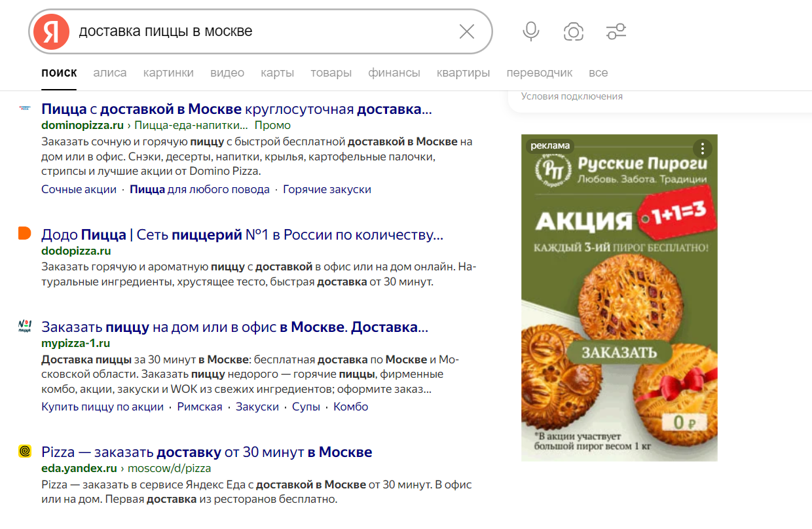Activate the voice search microphone icon
Viewport: 812px width, 529px height.
tap(530, 31)
